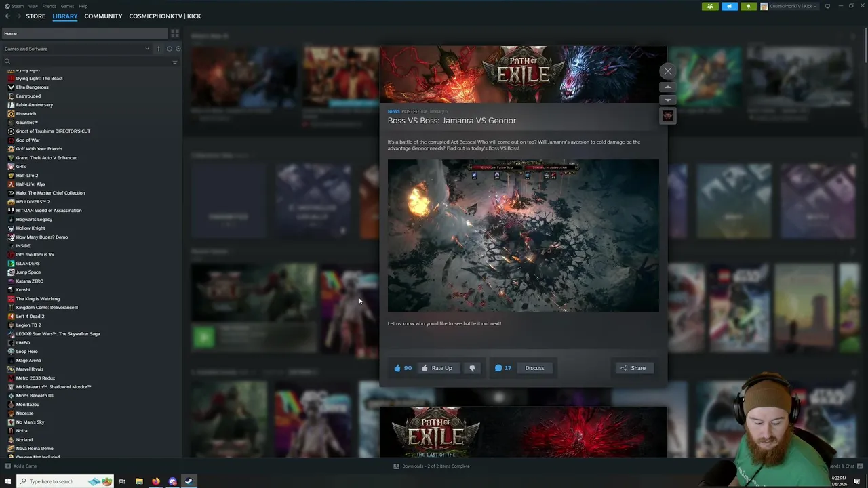Select Enshrouded in the game list
The image size is (868, 488).
[28, 96]
